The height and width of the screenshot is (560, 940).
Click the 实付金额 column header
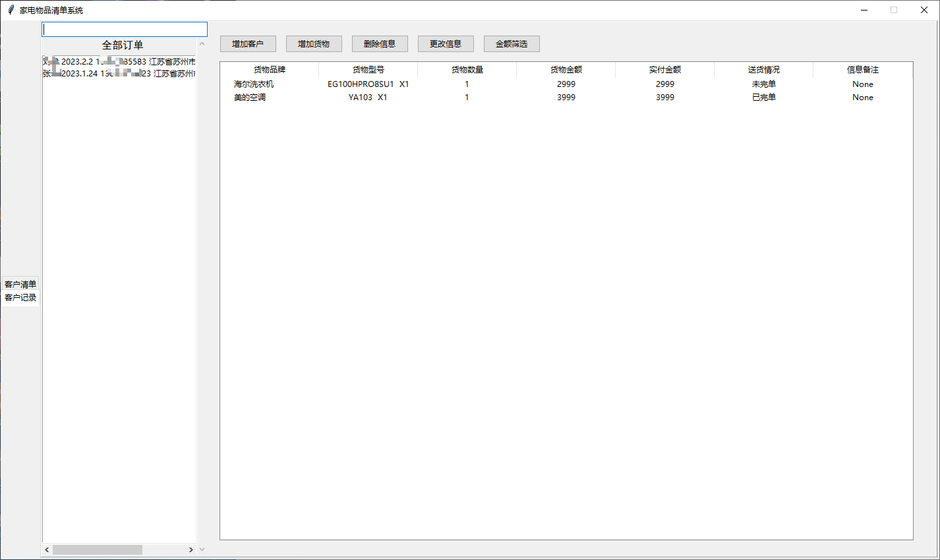665,70
